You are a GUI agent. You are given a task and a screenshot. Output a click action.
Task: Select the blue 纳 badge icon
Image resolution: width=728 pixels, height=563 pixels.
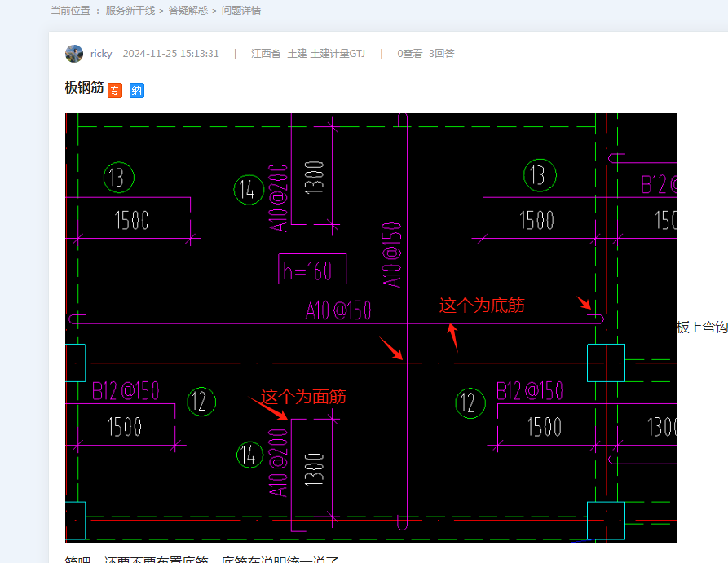[x=136, y=90]
